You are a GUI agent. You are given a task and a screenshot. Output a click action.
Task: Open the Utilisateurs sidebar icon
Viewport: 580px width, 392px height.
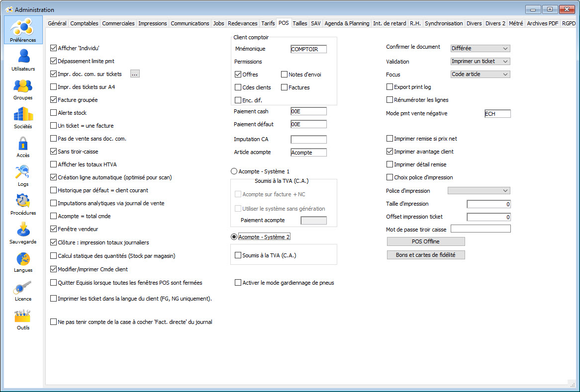point(23,56)
